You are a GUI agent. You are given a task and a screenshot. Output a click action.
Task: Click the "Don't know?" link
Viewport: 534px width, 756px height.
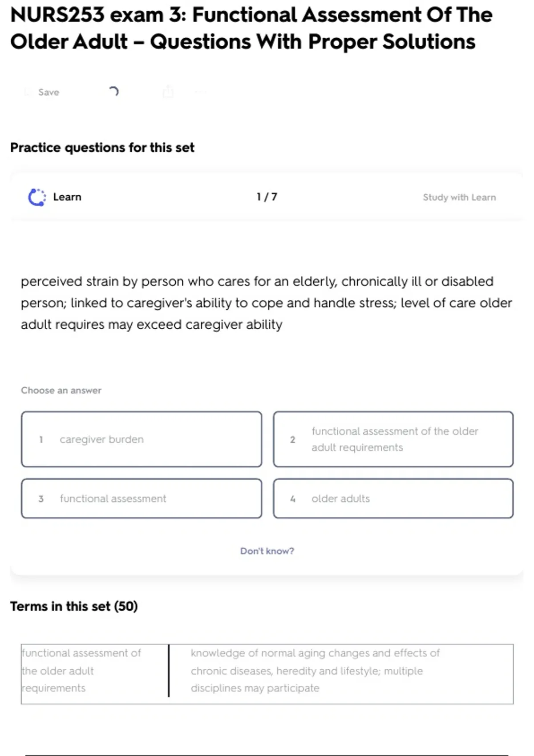[267, 551]
